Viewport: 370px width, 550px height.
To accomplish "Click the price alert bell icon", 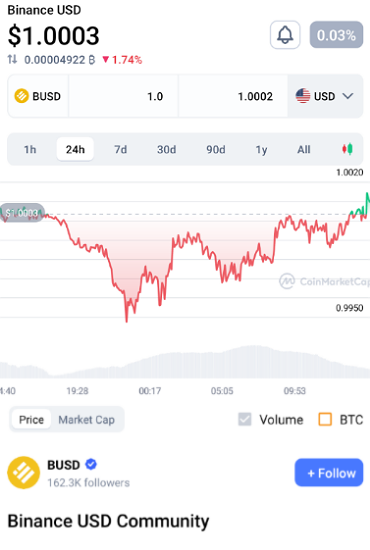I will [285, 35].
